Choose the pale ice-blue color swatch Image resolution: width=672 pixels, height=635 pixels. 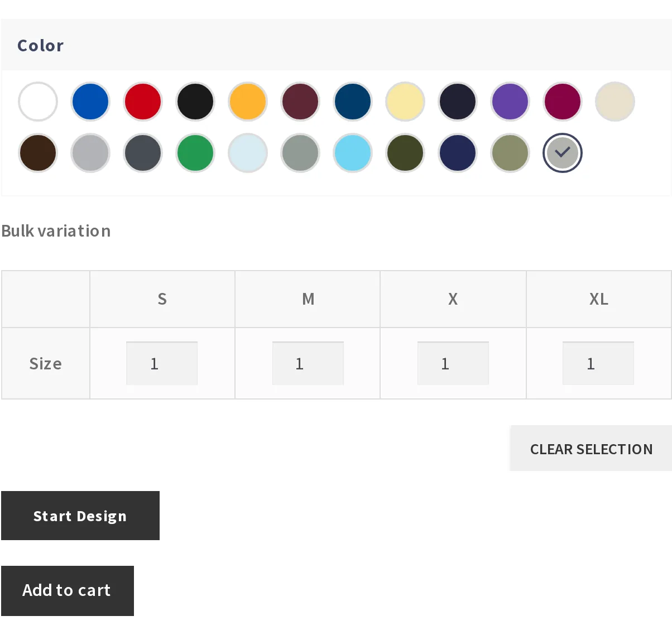248,153
